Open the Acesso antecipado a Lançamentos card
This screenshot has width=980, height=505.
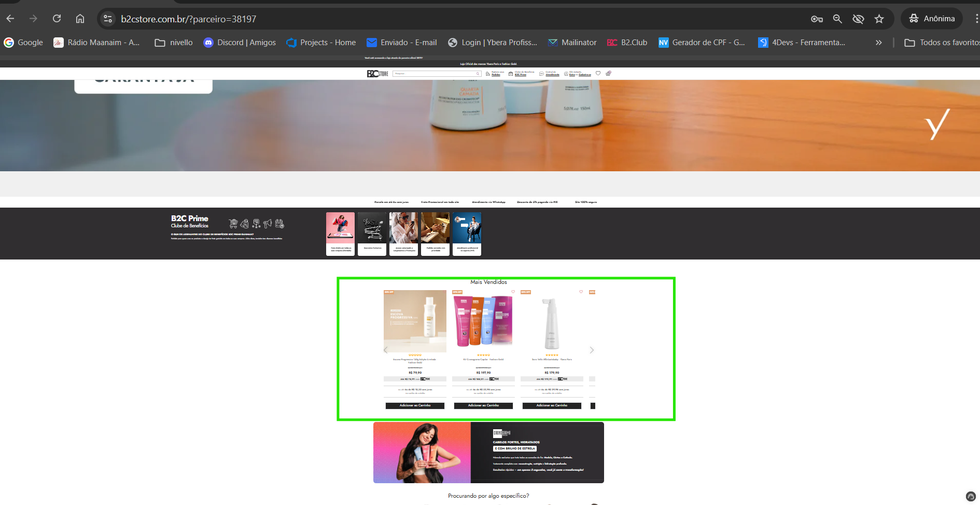tap(404, 234)
